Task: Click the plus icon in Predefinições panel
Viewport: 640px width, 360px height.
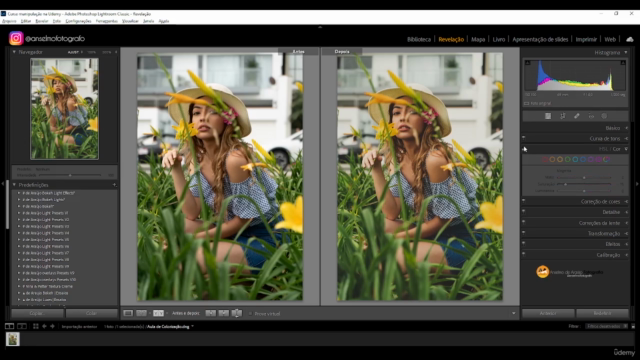Action: point(114,185)
